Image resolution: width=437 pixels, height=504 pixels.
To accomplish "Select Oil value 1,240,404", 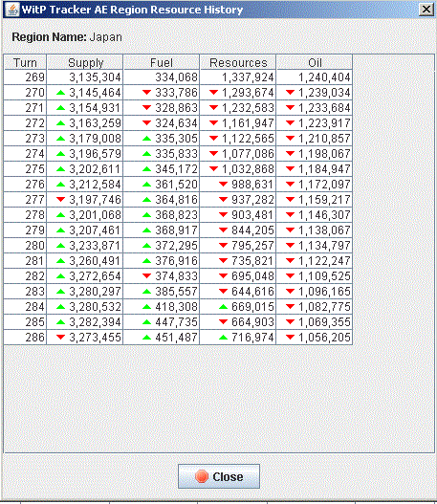I will [324, 77].
